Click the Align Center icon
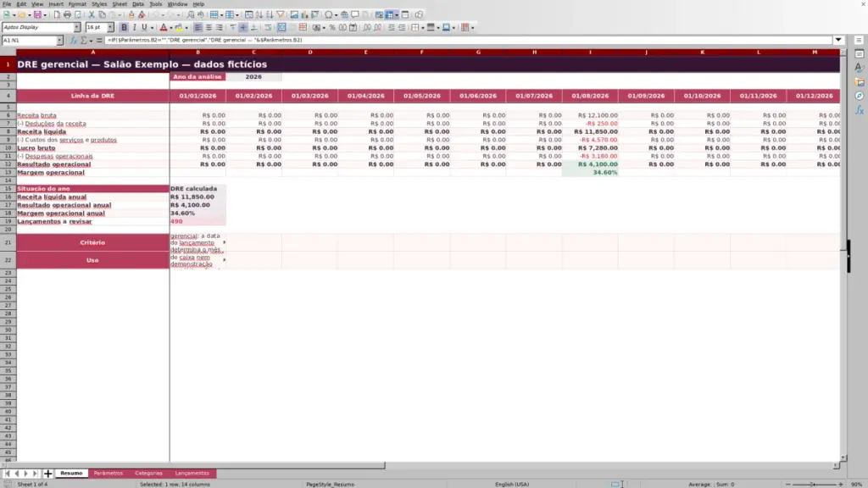 [209, 28]
